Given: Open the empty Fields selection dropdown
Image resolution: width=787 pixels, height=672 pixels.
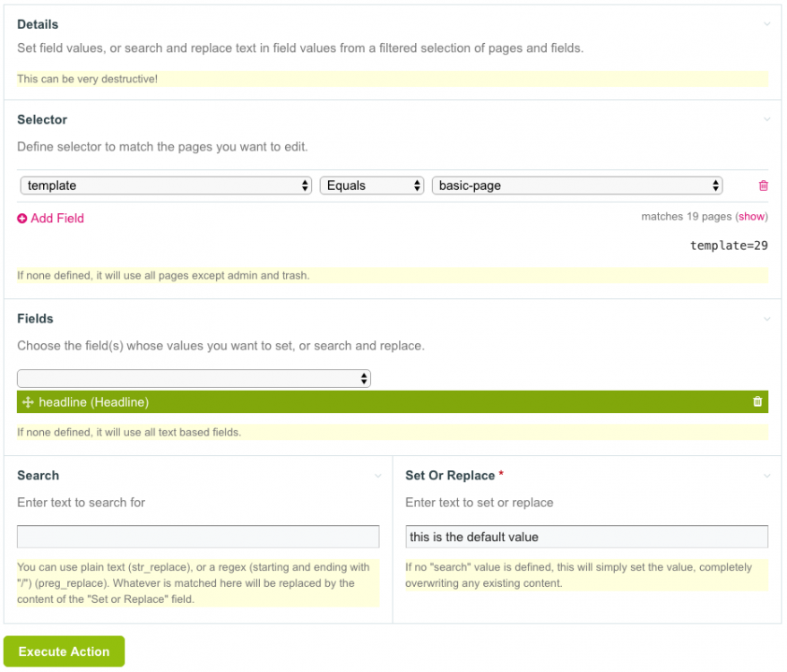Looking at the screenshot, I should (194, 378).
